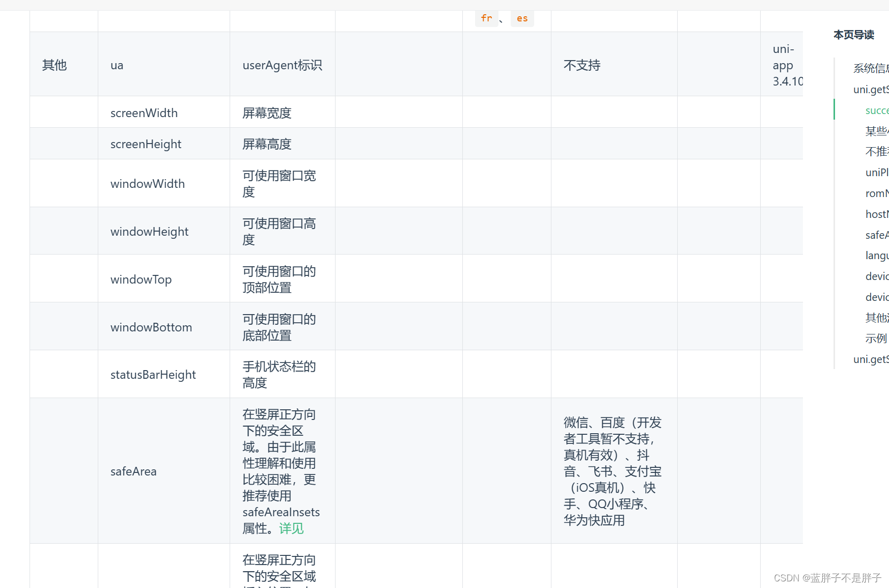Open the 详见 link in safeArea description
889x588 pixels.
point(291,528)
